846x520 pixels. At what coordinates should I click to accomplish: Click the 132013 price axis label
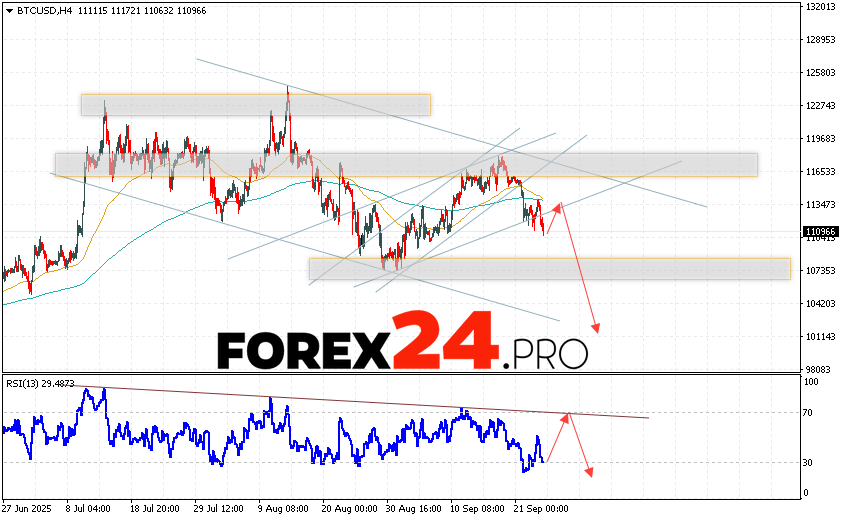pyautogui.click(x=820, y=7)
